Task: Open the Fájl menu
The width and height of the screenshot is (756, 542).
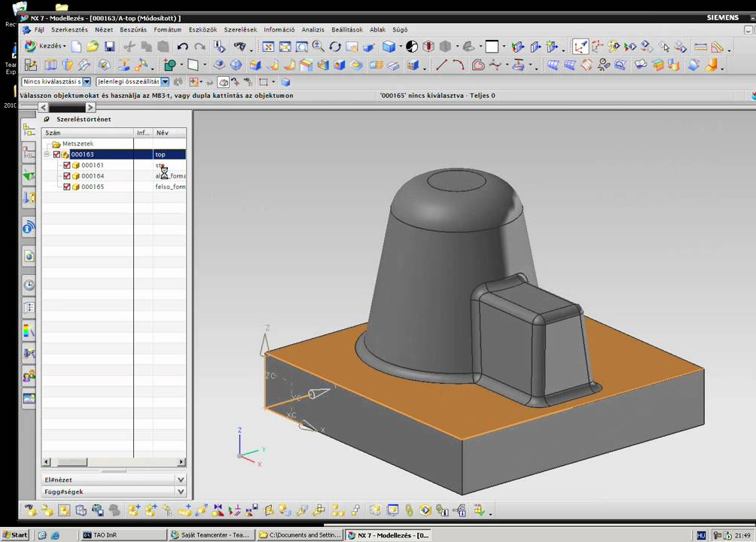Action: [x=39, y=30]
